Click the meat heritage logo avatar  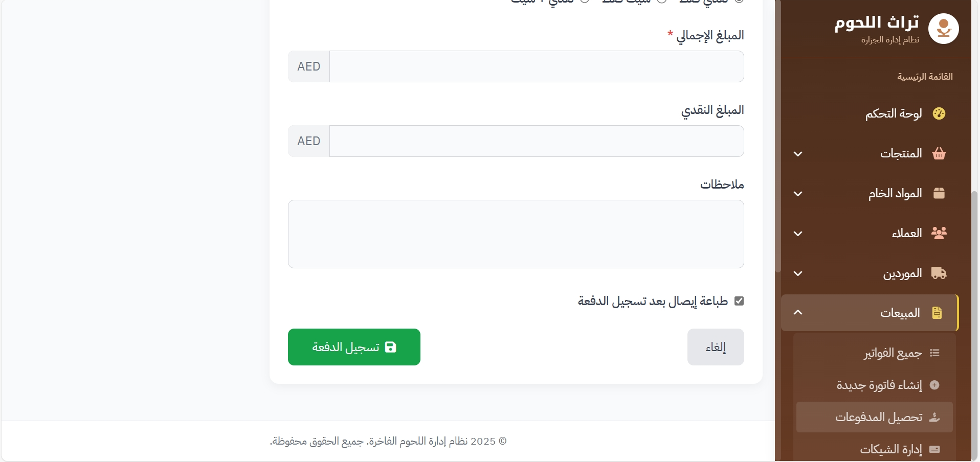[943, 29]
